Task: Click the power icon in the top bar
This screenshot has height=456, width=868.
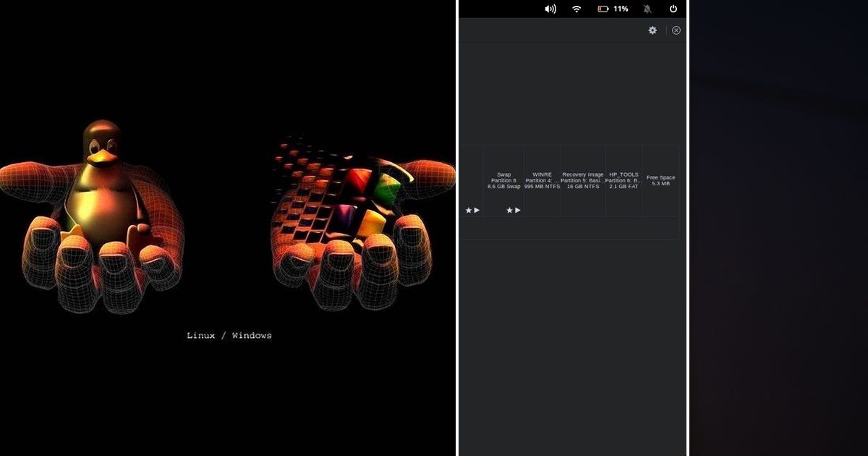Action: coord(673,9)
